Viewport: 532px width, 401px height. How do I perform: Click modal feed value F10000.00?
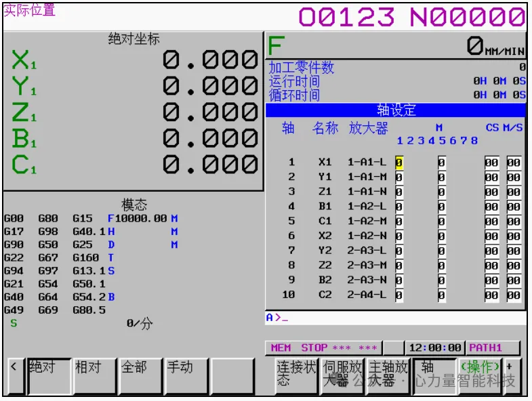pos(138,218)
